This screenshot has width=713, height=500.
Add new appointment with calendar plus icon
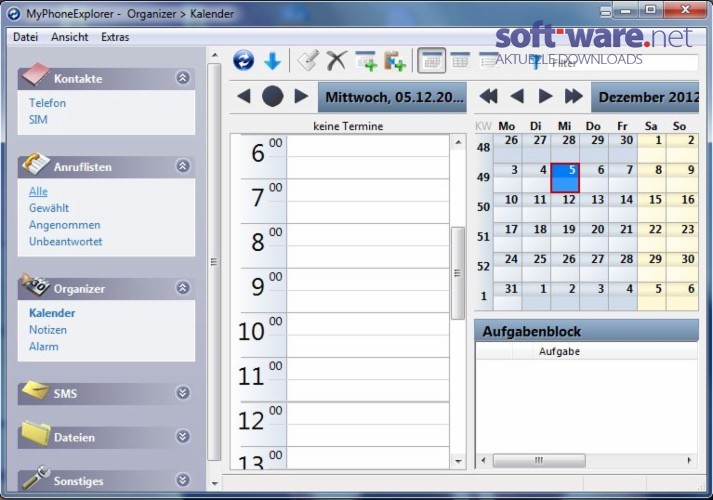(x=366, y=61)
